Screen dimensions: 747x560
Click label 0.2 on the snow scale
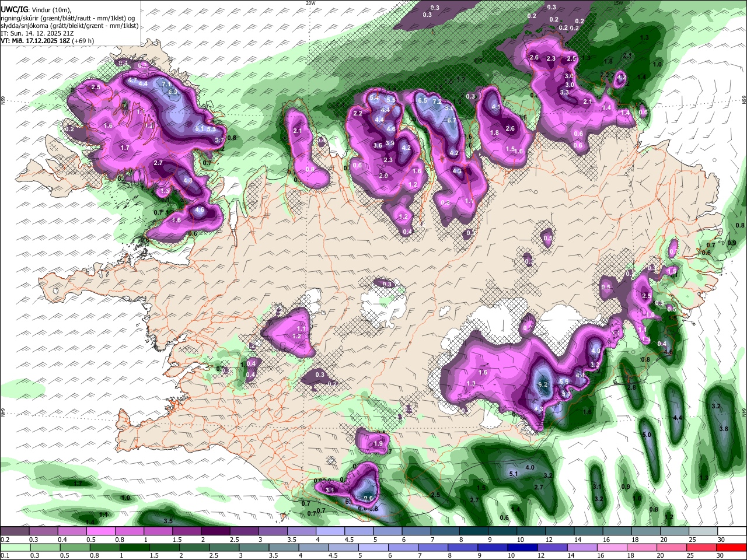tap(5, 540)
